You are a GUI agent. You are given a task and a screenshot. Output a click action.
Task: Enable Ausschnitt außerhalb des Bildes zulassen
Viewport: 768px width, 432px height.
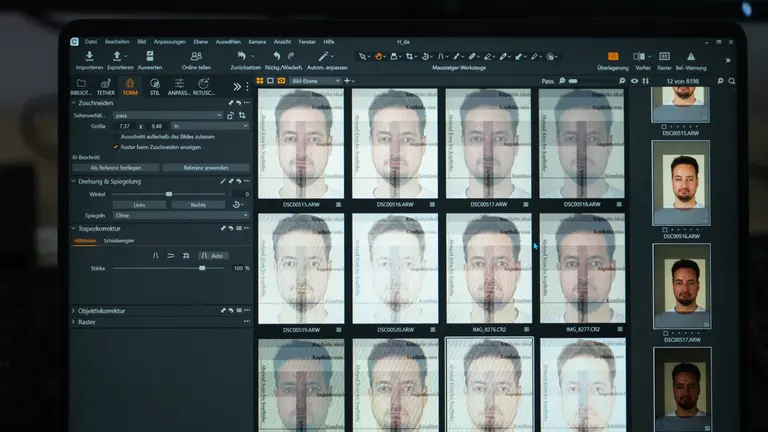[116, 137]
